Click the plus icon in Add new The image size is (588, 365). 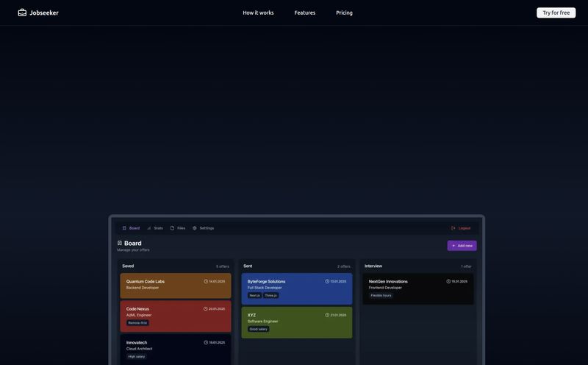tap(453, 246)
